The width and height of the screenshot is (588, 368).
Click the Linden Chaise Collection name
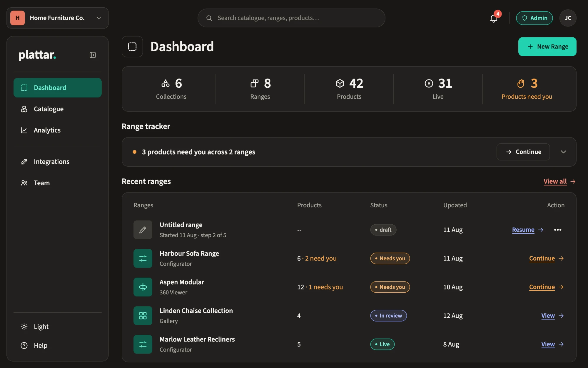pyautogui.click(x=196, y=311)
